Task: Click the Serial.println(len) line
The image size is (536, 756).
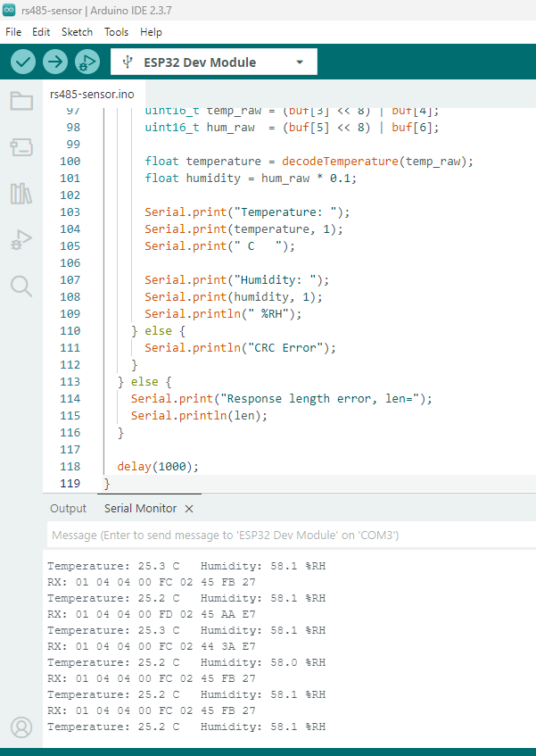Action: click(199, 415)
